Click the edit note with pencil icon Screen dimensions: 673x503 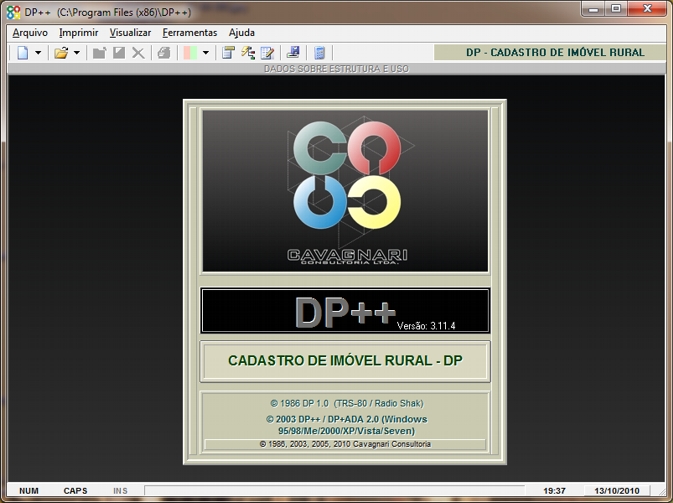click(267, 53)
